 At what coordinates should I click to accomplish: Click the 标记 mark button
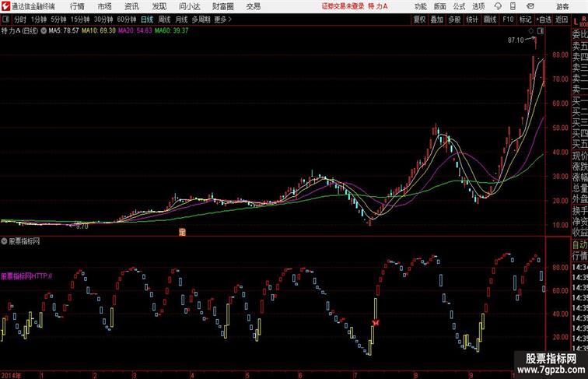coord(525,19)
